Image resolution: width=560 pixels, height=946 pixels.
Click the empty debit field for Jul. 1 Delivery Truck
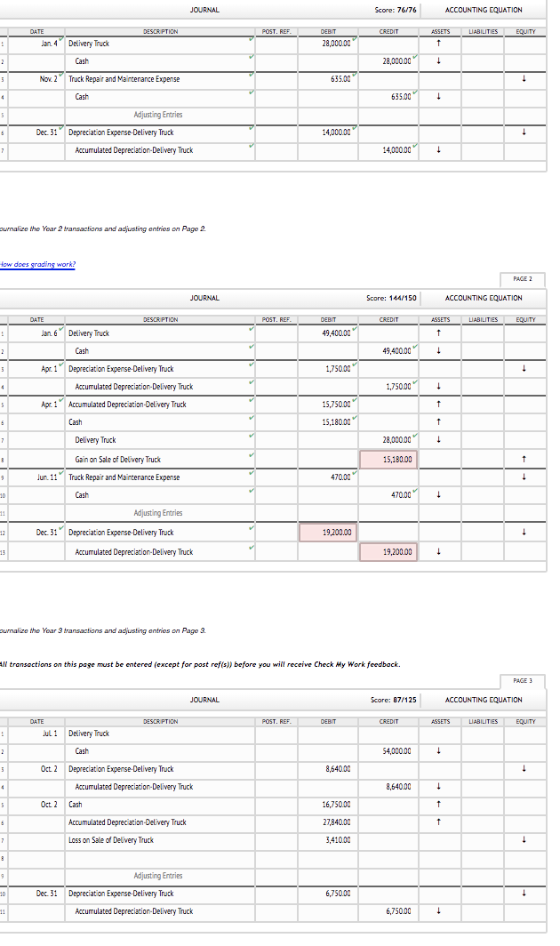328,734
